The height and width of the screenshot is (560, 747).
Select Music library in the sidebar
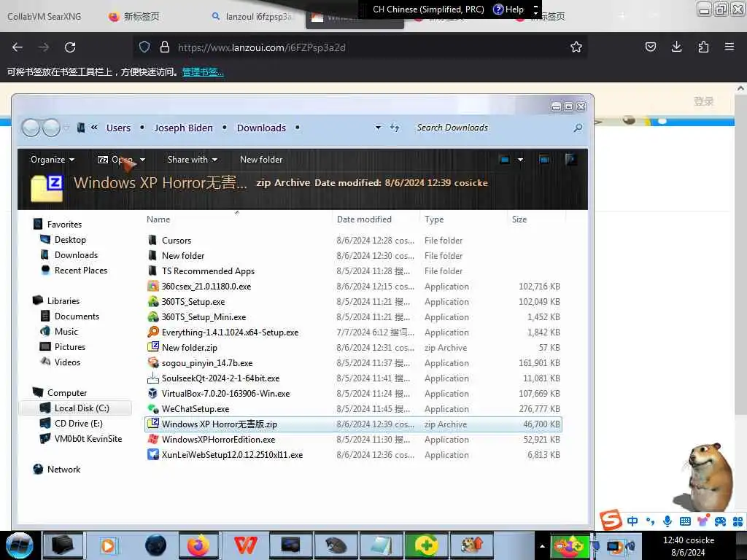(x=66, y=332)
